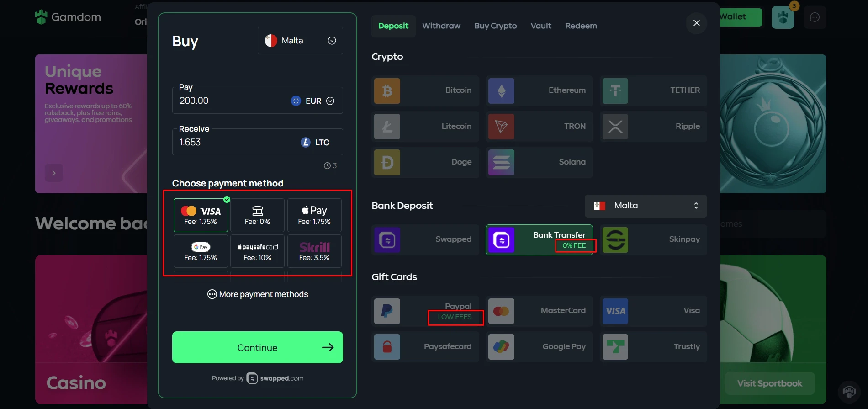Select the Google Pay gift card icon

tap(501, 347)
